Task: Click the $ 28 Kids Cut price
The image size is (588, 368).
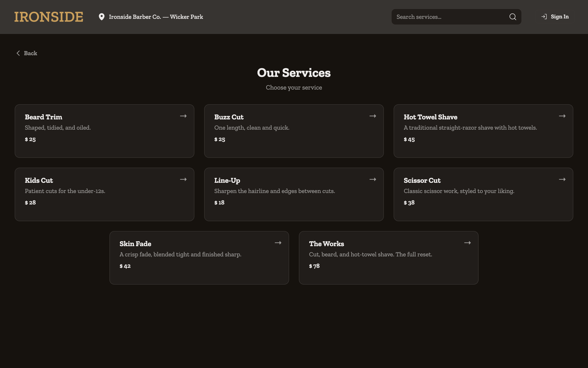Action: (x=30, y=202)
